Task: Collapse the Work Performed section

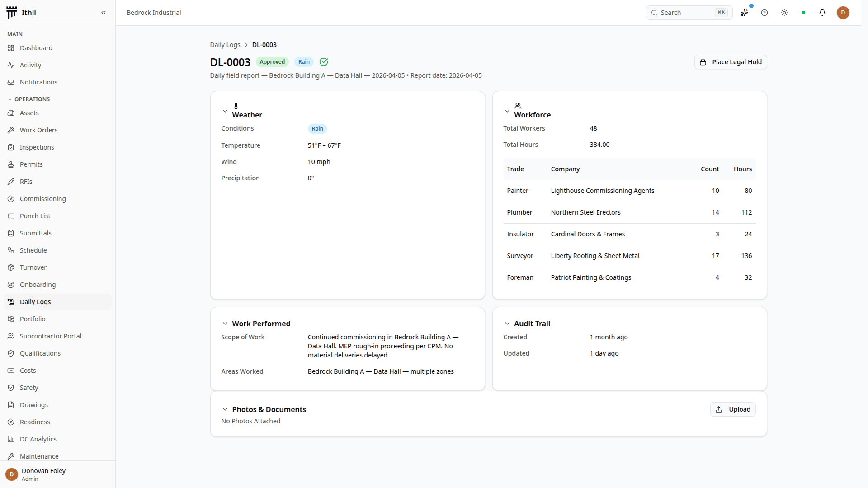Action: tap(225, 324)
